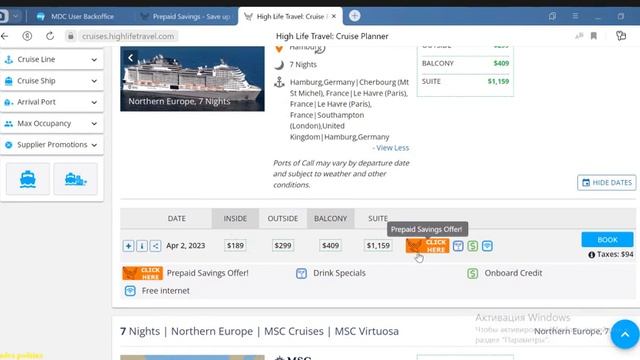Expand the Max Occupancy filter
640x360 pixels.
[x=51, y=123]
